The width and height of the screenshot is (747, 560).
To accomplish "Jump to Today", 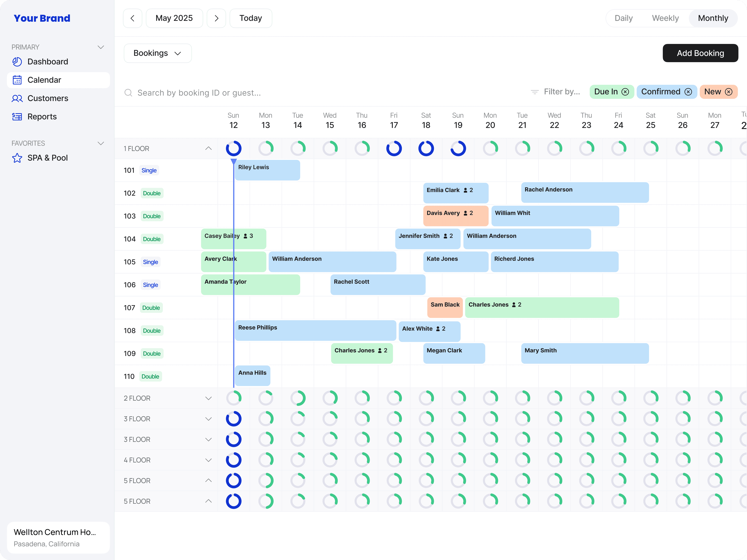I will 251,18.
